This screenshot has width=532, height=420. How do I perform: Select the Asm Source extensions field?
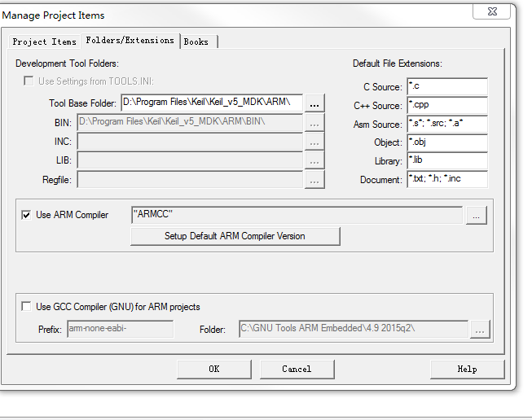click(x=446, y=125)
